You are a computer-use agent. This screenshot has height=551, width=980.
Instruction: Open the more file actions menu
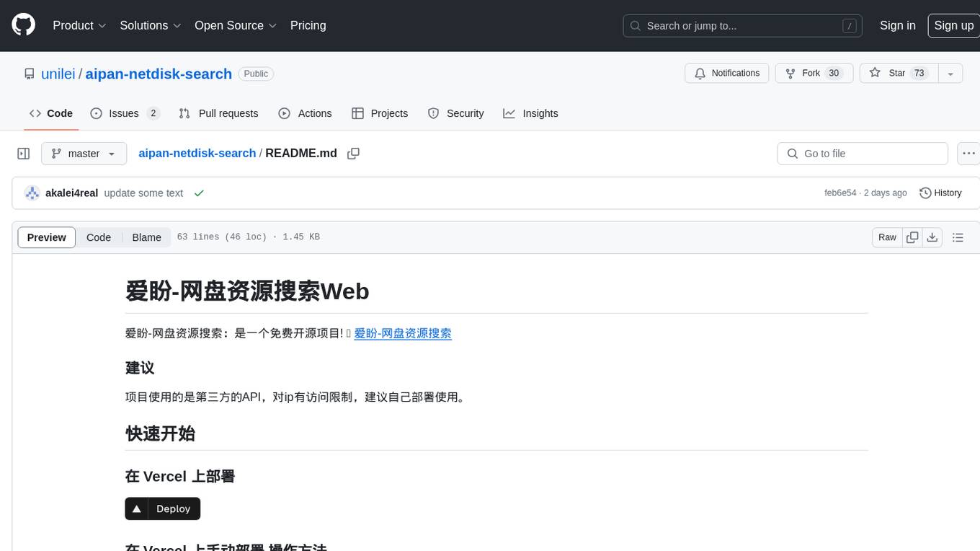click(x=968, y=154)
